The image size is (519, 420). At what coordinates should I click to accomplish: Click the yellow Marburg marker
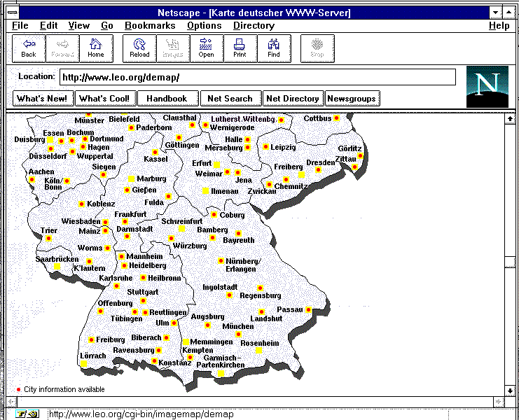point(132,179)
